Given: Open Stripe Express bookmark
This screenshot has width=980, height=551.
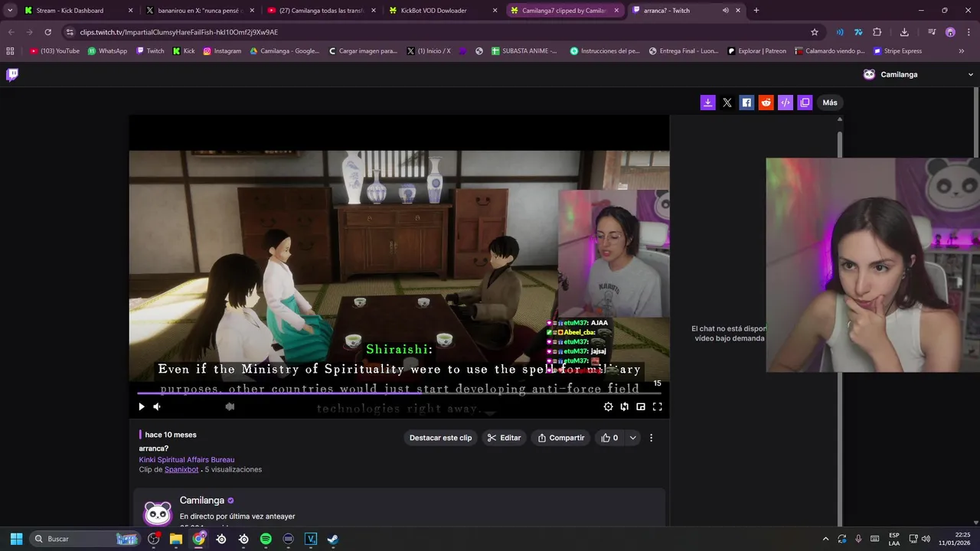Looking at the screenshot, I should (x=897, y=51).
